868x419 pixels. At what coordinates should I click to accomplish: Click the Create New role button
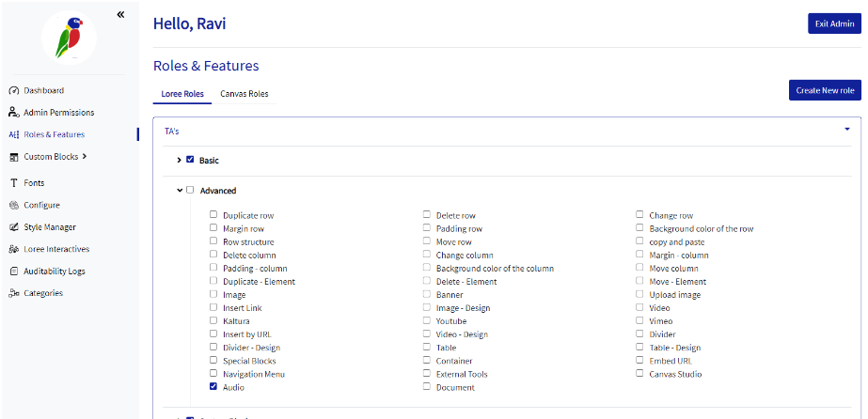coord(825,90)
